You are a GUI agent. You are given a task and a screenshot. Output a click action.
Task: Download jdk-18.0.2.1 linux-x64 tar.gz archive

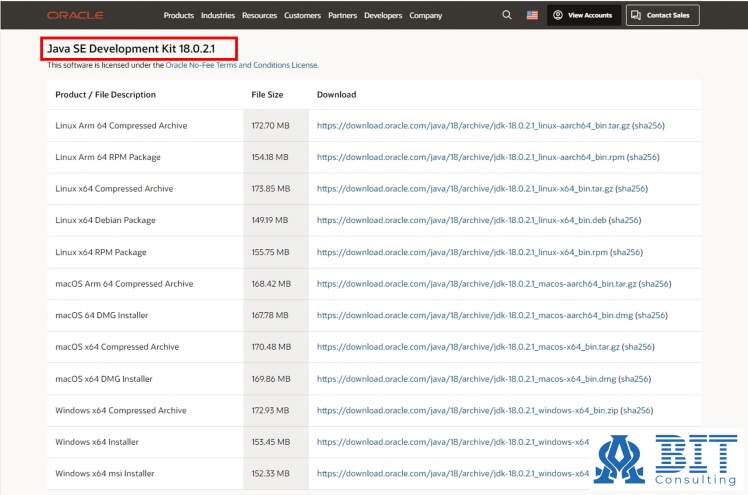click(465, 188)
